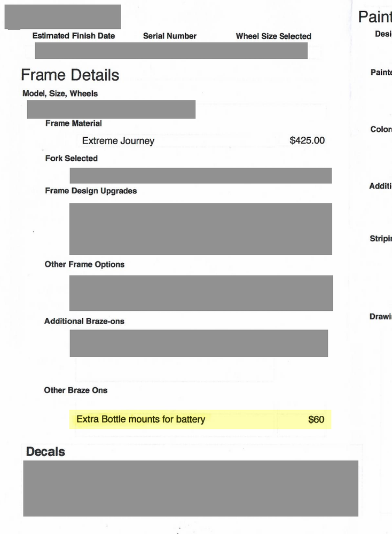Click the Serial Number column label

tap(170, 36)
